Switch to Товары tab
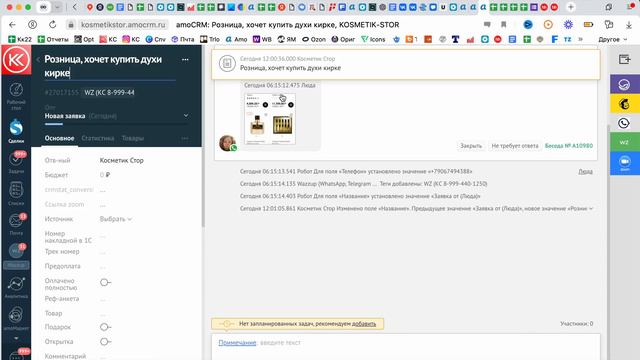The width and height of the screenshot is (640, 360). tap(133, 138)
